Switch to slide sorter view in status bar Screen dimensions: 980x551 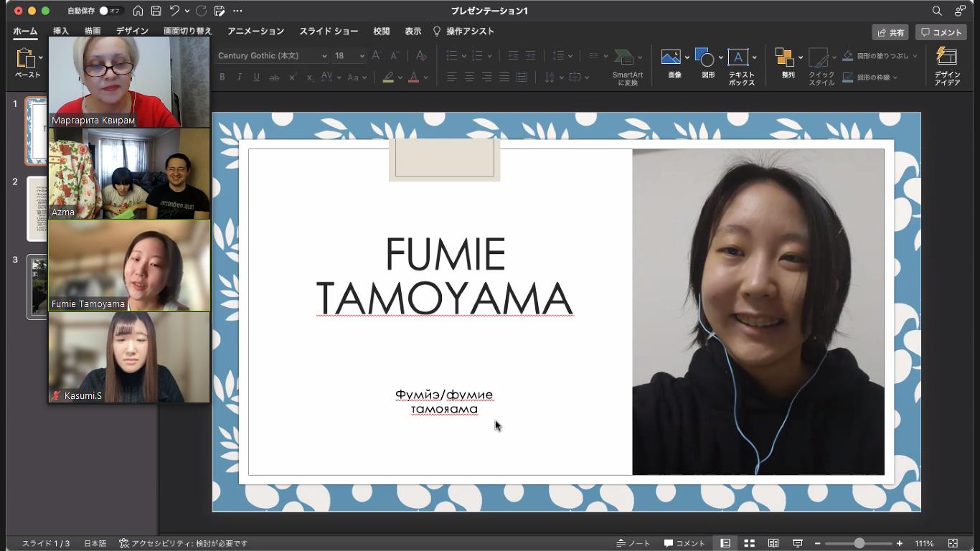(x=749, y=543)
